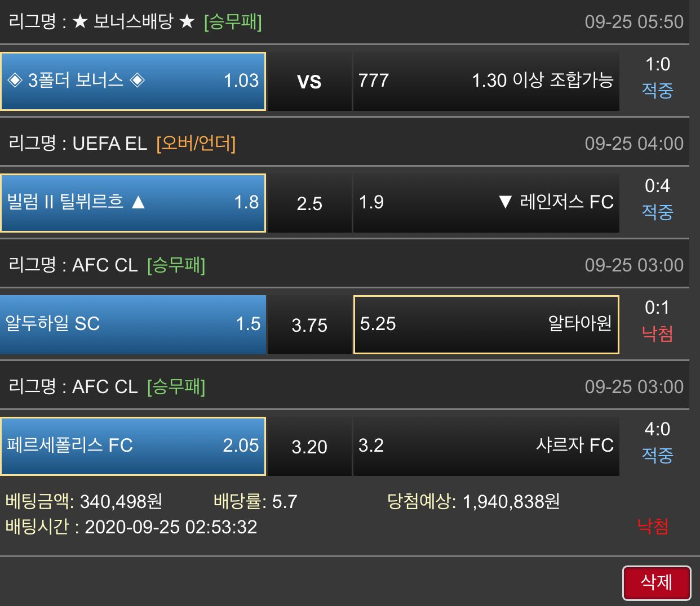Select 레인저스 FC under 1.9 cell
Image resolution: width=700 pixels, height=606 pixels.
486,203
